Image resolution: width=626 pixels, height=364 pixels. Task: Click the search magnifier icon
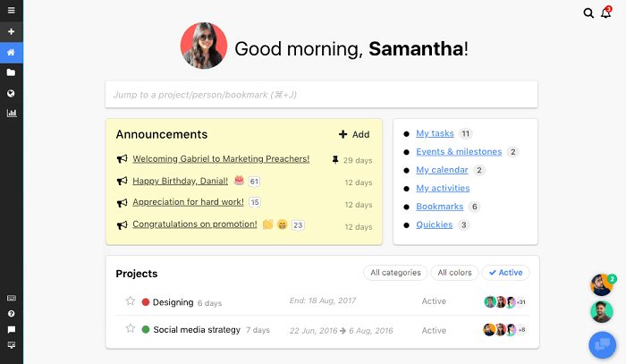point(588,13)
